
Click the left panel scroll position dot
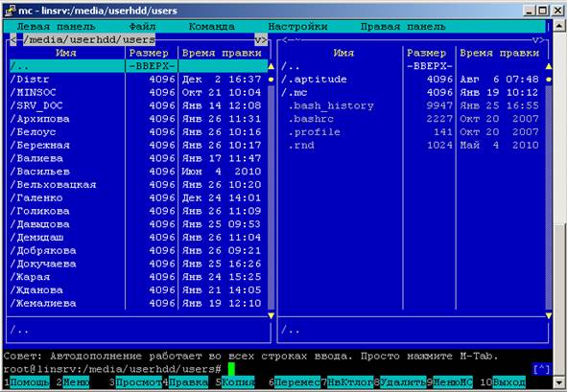point(271,80)
